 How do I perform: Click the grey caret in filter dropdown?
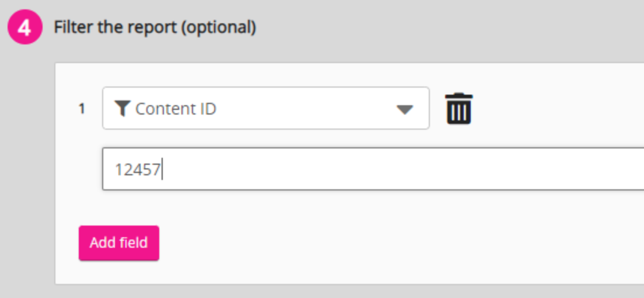coord(404,109)
